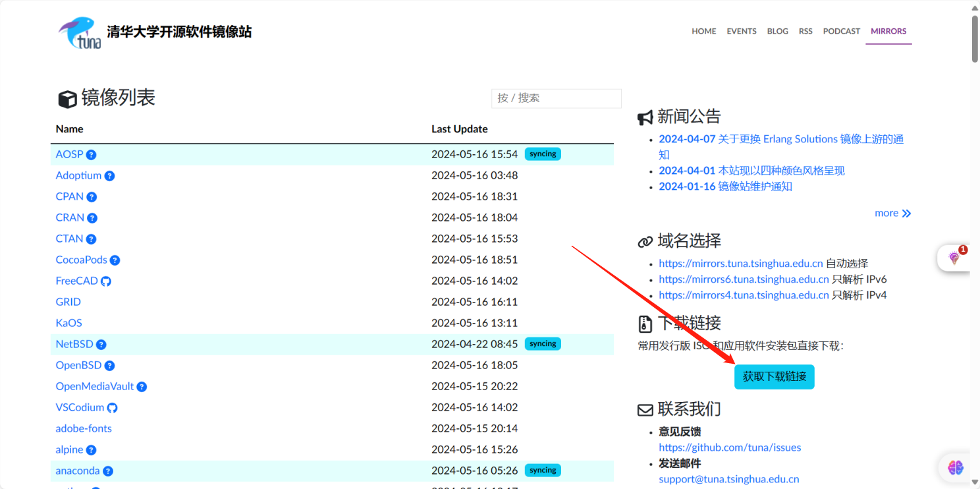The width and height of the screenshot is (980, 489).
Task: Open help icon next to CRAN
Action: click(x=92, y=218)
